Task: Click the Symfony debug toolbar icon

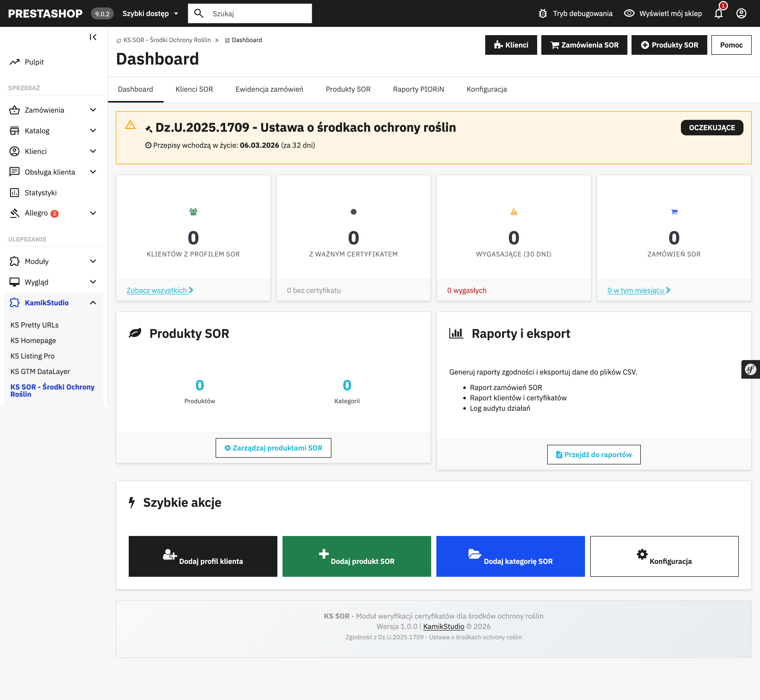Action: point(750,369)
